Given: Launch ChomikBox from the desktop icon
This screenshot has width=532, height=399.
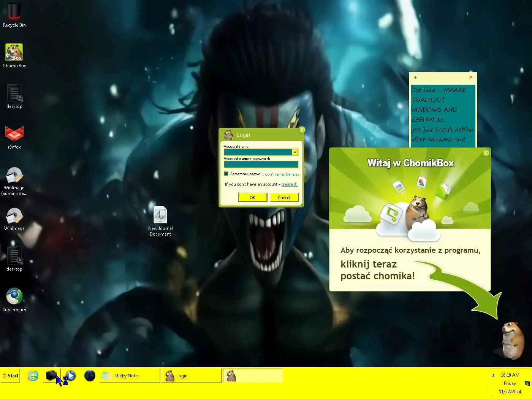Looking at the screenshot, I should pos(14,55).
